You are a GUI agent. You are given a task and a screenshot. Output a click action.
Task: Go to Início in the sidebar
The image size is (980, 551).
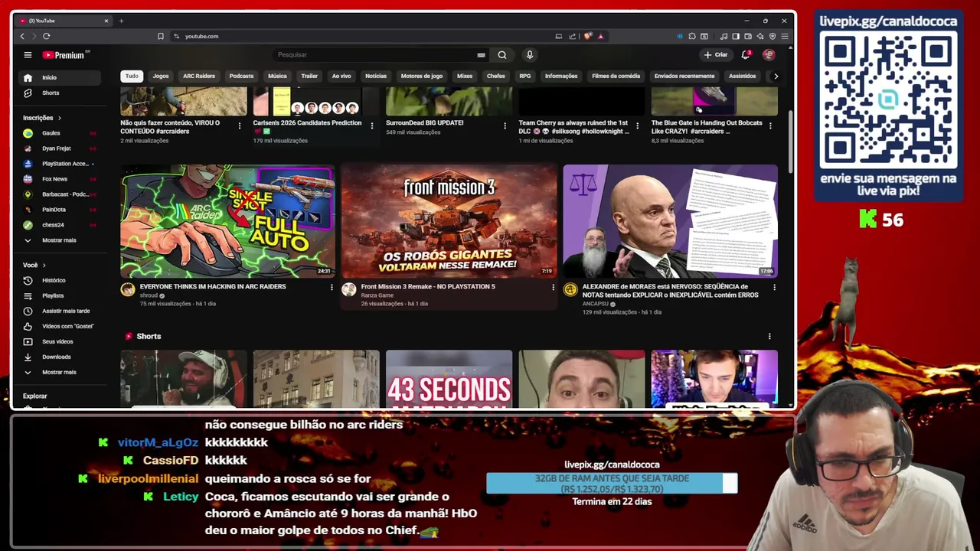[60, 77]
